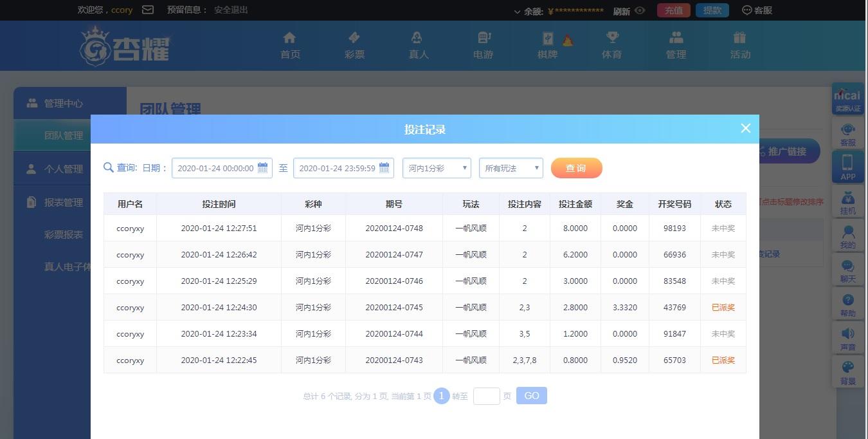Open calendar picker for start date
This screenshot has width=868, height=439.
point(262,168)
